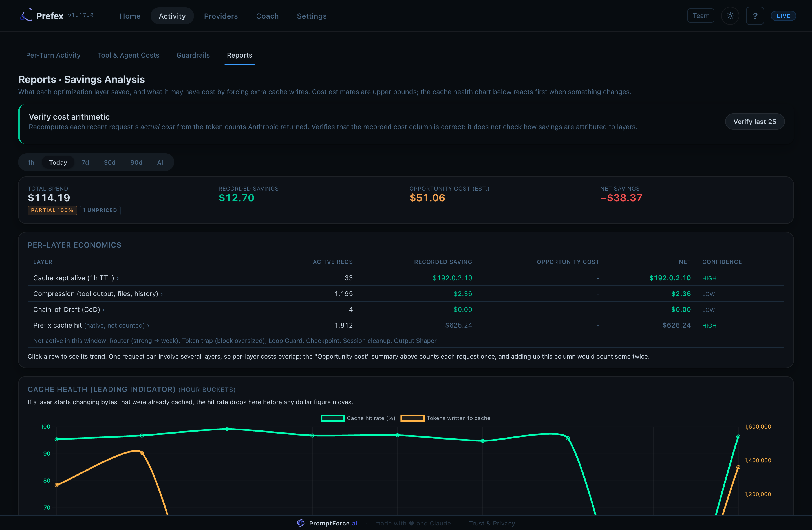
Task: Select the 30d time range
Action: click(109, 162)
